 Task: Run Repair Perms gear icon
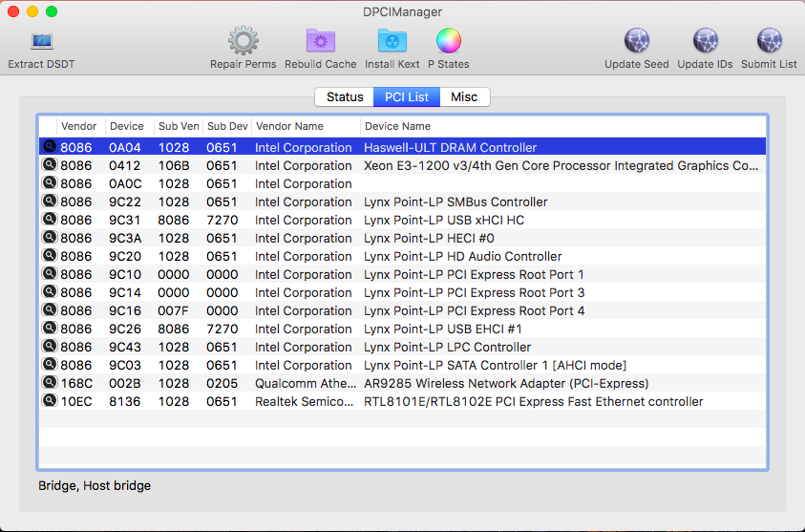click(x=243, y=41)
